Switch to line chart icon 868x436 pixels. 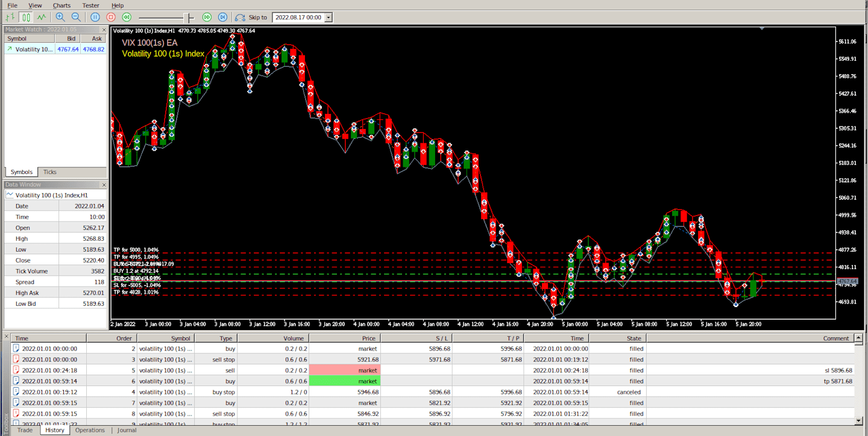41,17
